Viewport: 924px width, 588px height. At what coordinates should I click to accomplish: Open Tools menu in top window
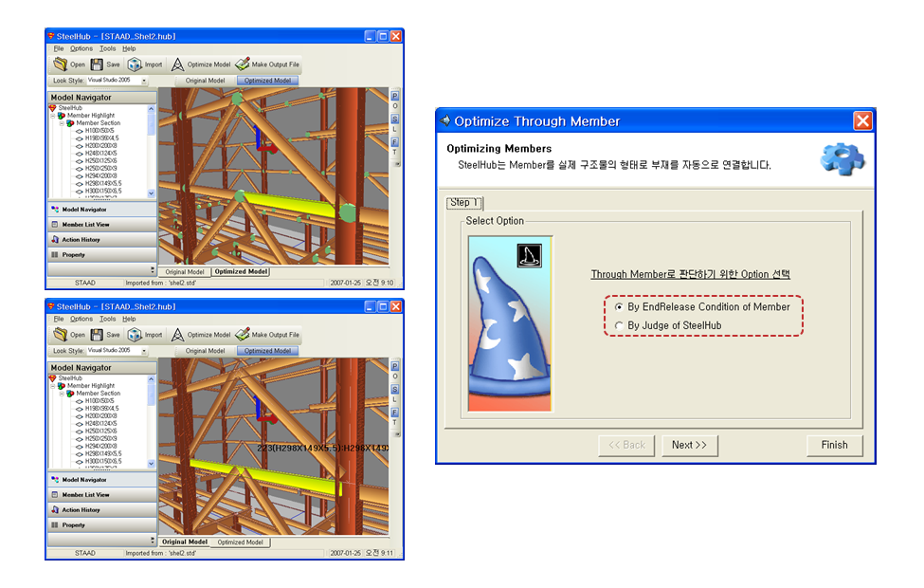click(x=107, y=48)
